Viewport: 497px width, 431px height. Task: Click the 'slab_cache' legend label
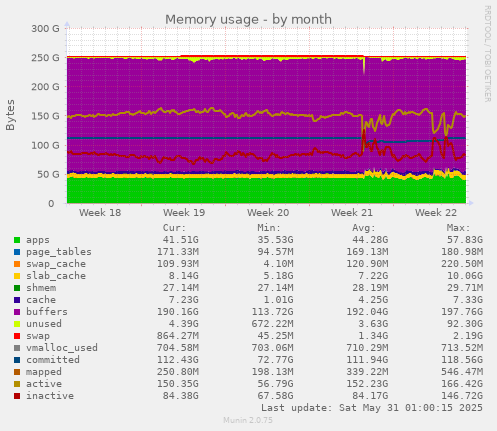click(56, 276)
